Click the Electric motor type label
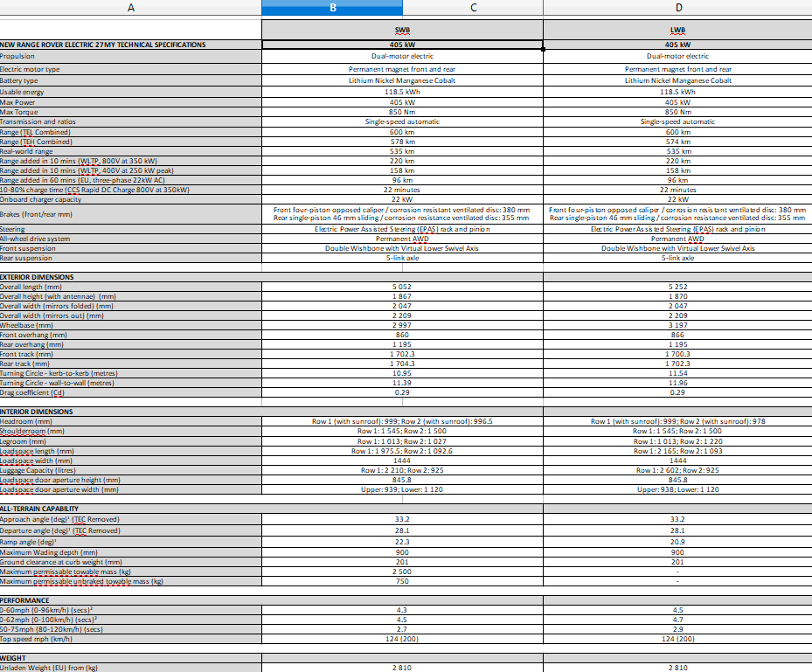This screenshot has height=672, width=812. click(x=130, y=69)
